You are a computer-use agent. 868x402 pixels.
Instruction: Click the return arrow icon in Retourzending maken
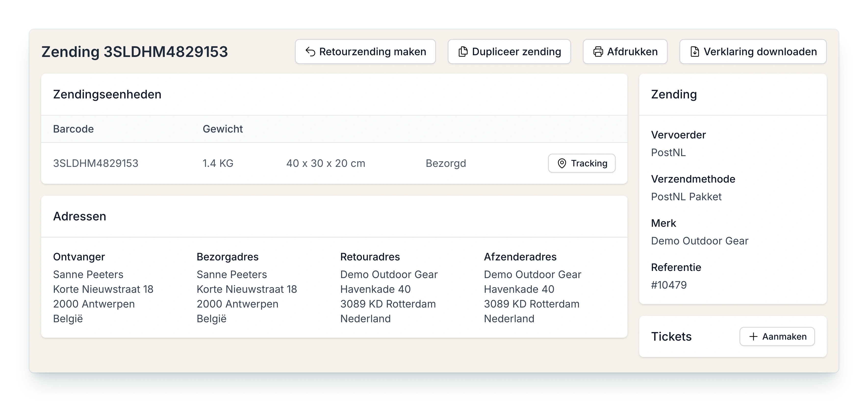click(310, 52)
